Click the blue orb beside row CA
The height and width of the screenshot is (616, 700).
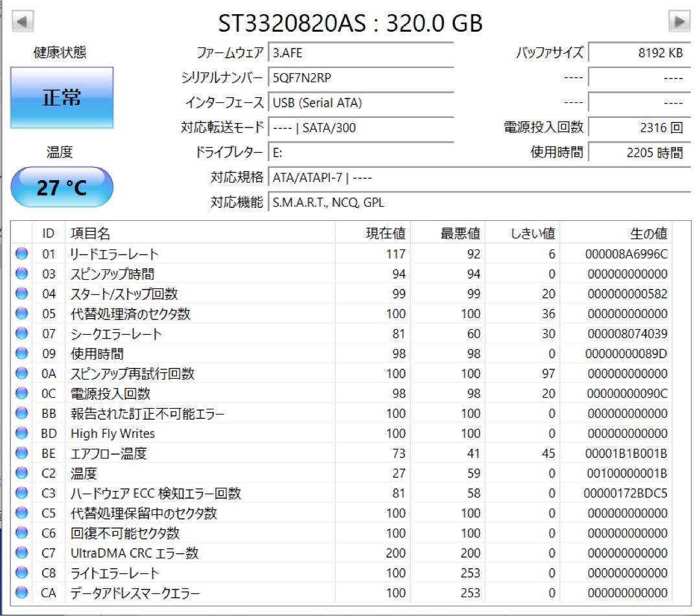point(21,593)
